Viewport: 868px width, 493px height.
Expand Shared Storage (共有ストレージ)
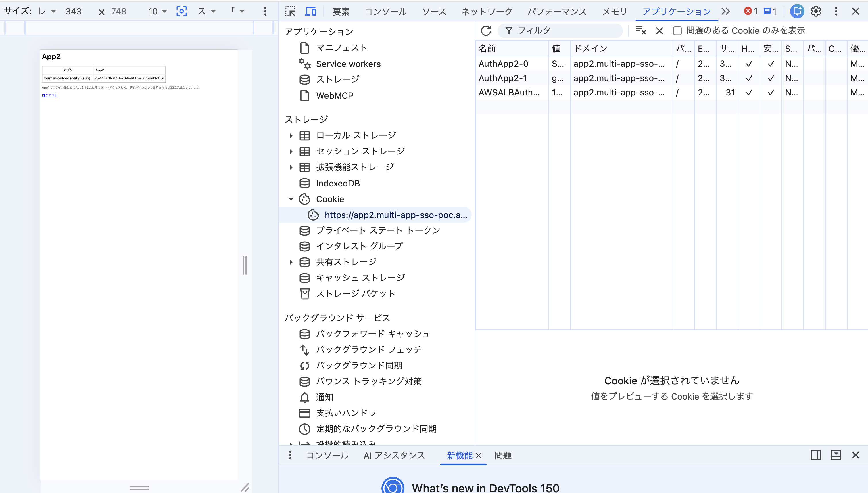(x=291, y=262)
